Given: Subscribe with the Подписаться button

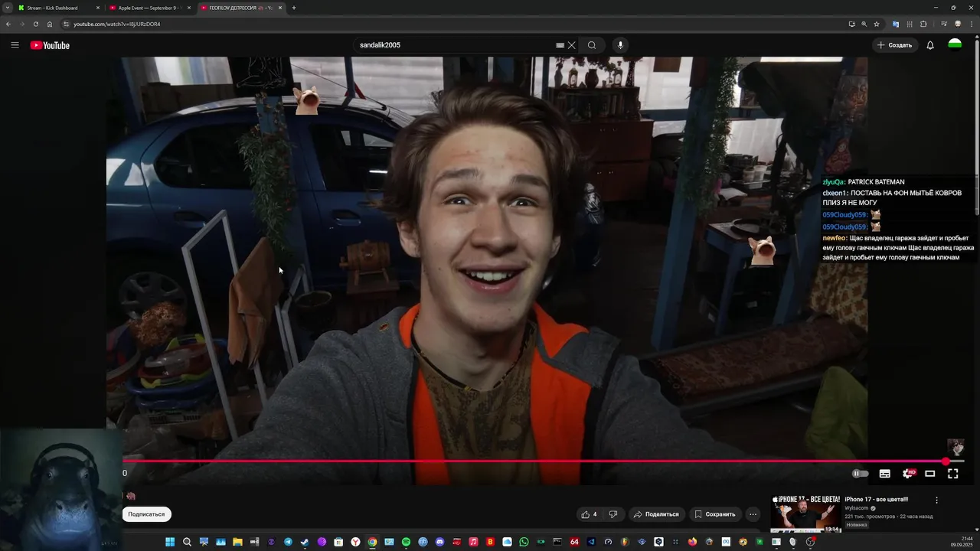Looking at the screenshot, I should 146,514.
